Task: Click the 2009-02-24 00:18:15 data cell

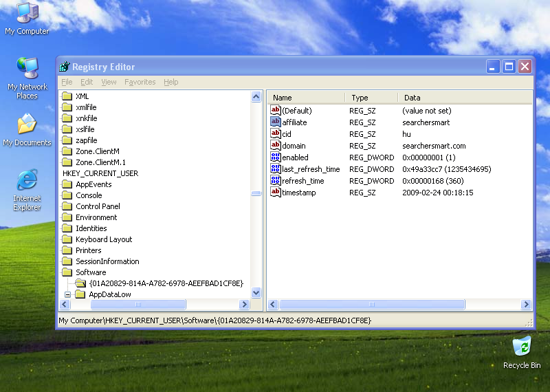Action: [438, 193]
